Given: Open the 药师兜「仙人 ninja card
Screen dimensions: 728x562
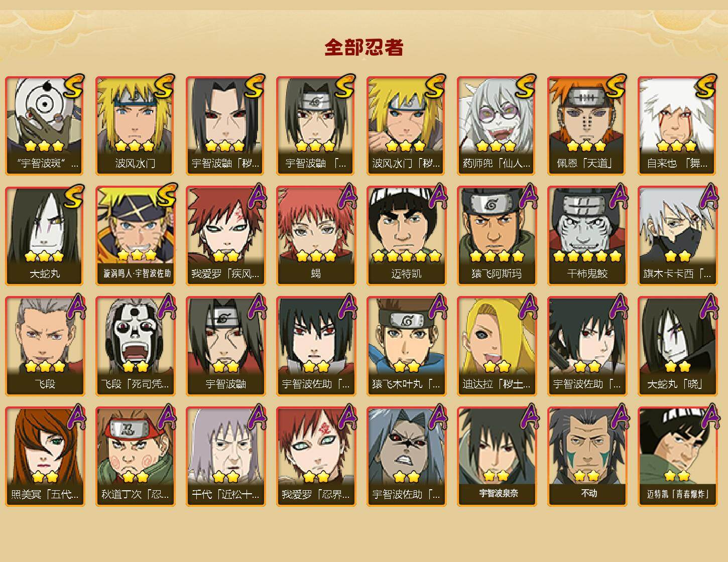Looking at the screenshot, I should pos(497,125).
